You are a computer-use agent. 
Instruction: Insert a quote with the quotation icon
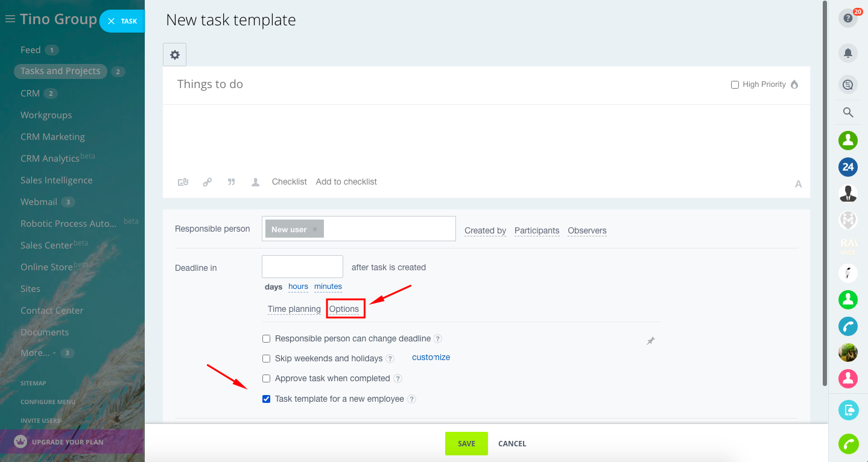click(231, 182)
